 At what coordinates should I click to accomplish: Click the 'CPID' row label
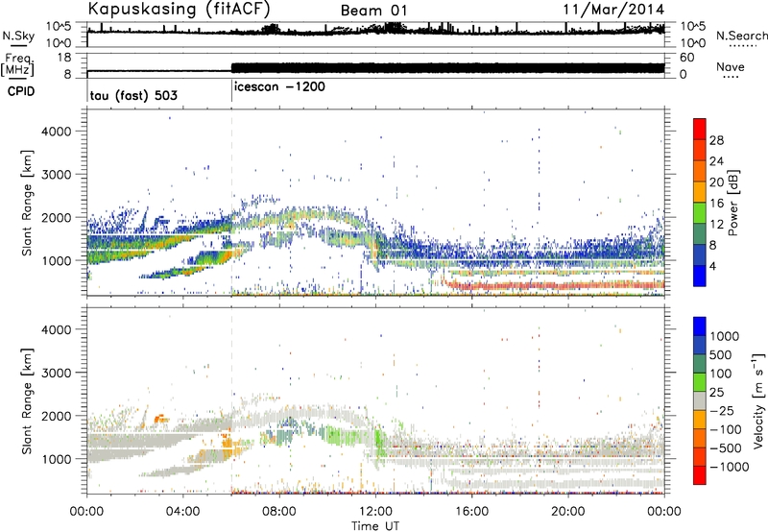(x=21, y=91)
